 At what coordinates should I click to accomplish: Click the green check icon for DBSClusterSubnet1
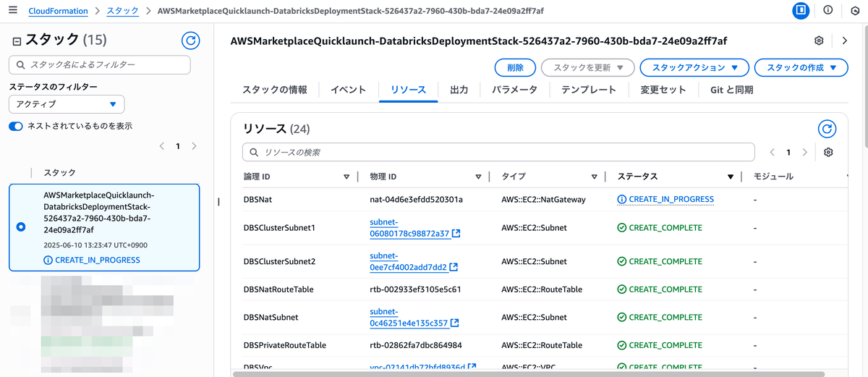[x=622, y=228]
